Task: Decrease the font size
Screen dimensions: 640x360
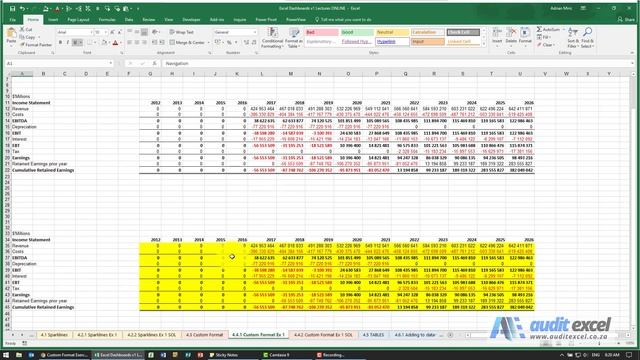Action: (x=119, y=32)
